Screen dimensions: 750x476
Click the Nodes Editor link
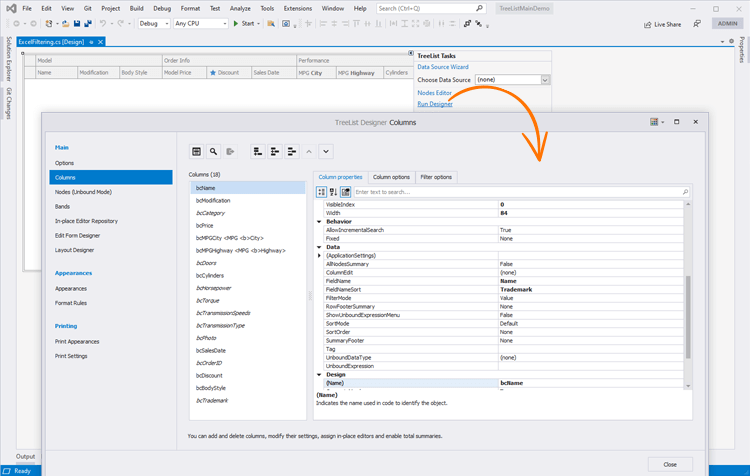[x=434, y=93]
